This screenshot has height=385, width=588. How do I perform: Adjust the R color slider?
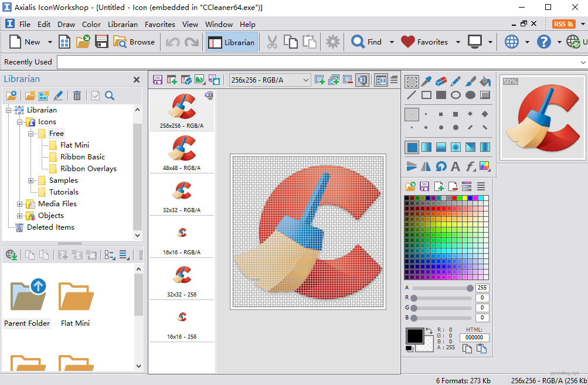[x=414, y=298]
